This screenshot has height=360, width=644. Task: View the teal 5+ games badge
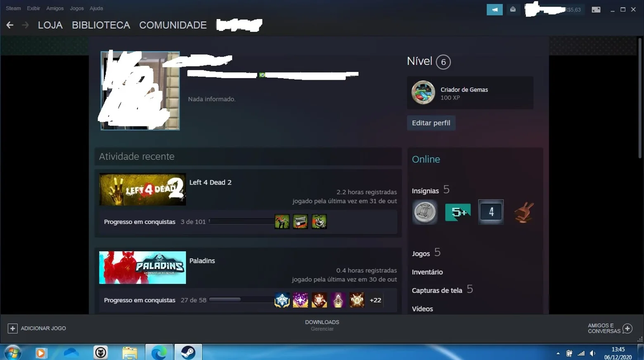pyautogui.click(x=458, y=212)
